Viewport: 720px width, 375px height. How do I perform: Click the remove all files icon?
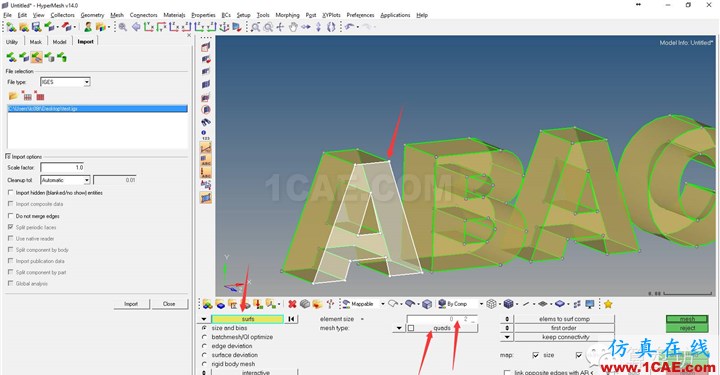click(x=39, y=96)
